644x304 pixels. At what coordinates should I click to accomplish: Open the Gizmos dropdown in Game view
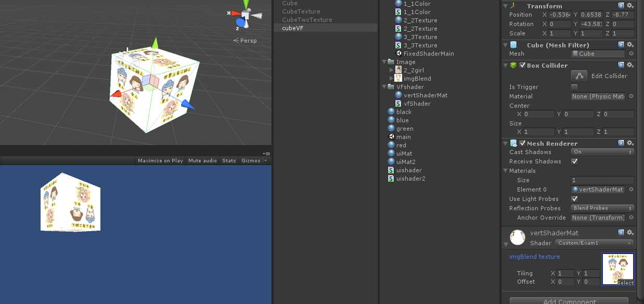pyautogui.click(x=254, y=161)
